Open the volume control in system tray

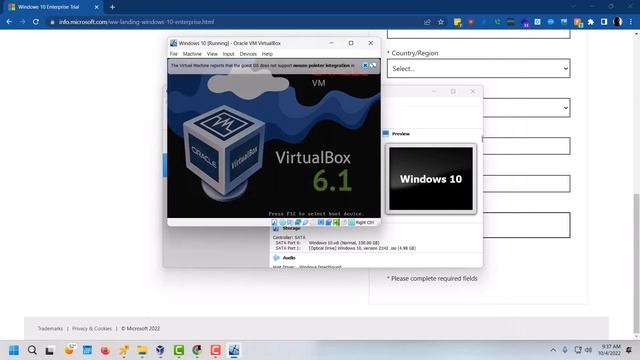(x=589, y=350)
